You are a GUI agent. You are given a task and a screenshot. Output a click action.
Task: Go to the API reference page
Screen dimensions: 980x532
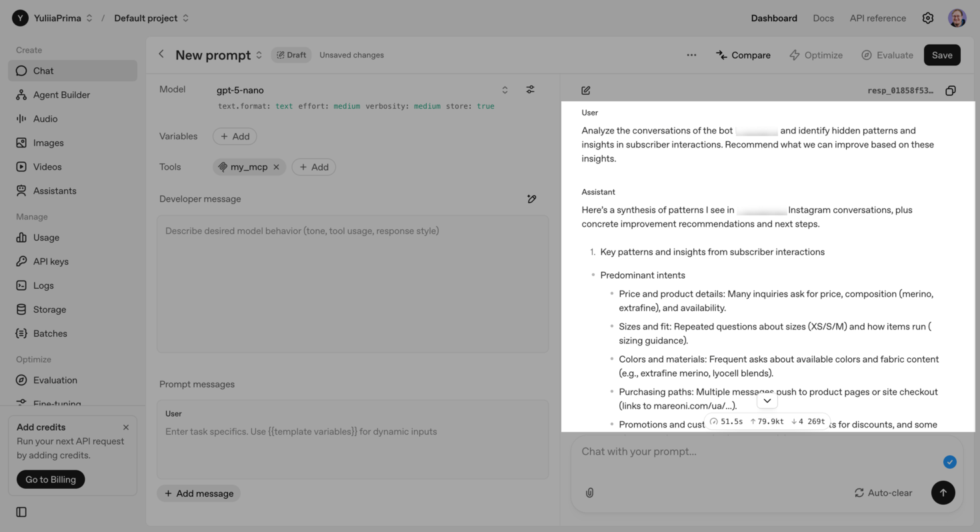[x=877, y=18]
